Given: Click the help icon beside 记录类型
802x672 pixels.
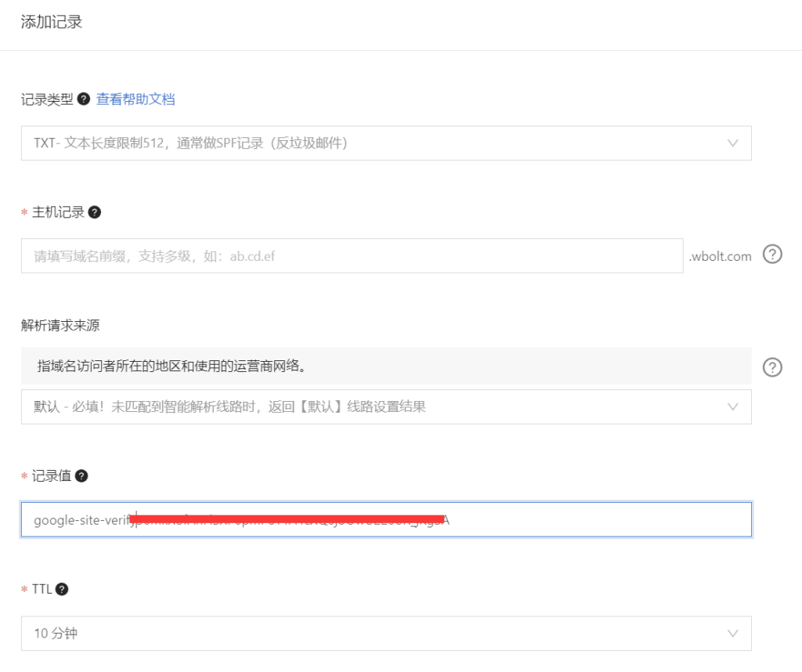Looking at the screenshot, I should tap(85, 99).
